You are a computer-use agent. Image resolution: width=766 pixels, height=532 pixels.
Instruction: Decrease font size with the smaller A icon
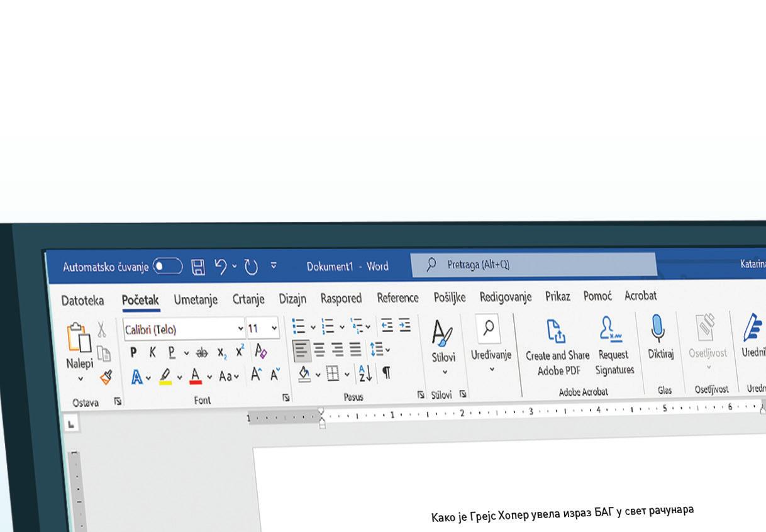[275, 375]
